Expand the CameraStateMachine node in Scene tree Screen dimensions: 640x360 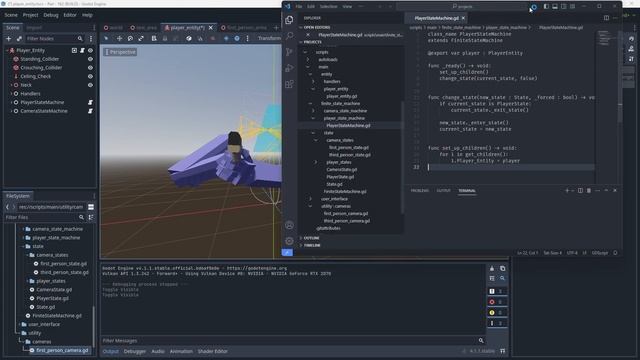11,111
